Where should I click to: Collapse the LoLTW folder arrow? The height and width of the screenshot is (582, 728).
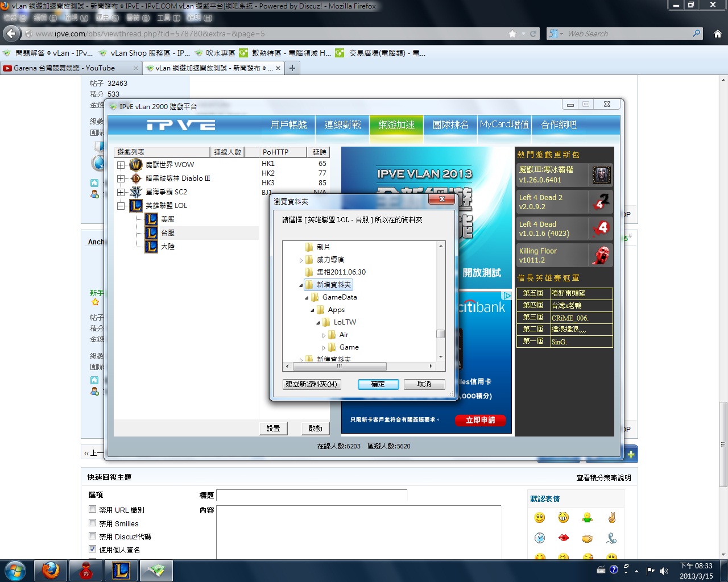point(318,323)
